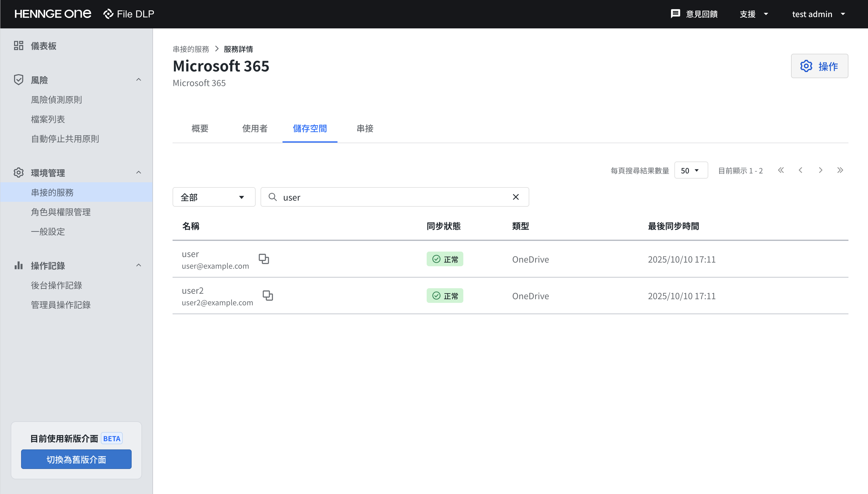Click the user row name
The width and height of the screenshot is (868, 494).
(x=190, y=254)
